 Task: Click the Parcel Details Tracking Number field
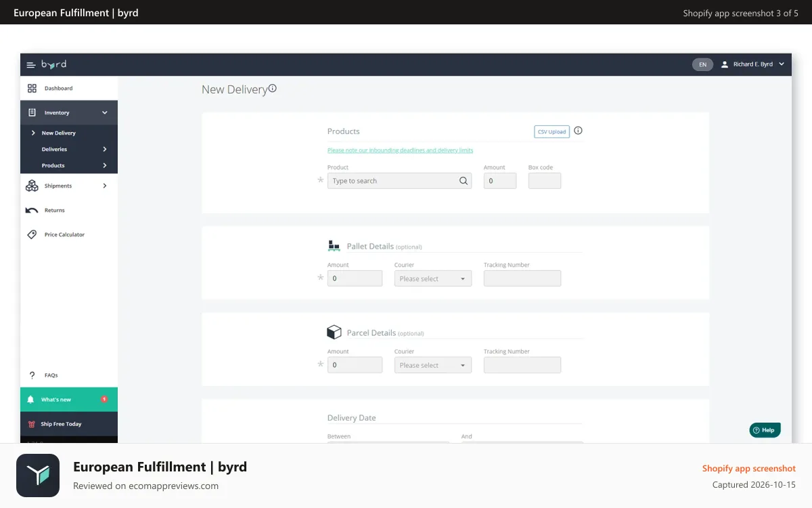522,365
